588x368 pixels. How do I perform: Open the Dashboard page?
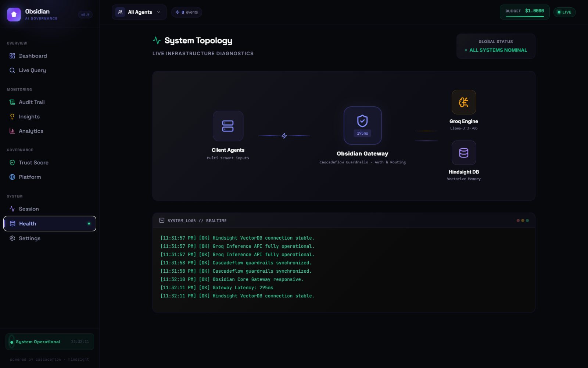tap(50, 56)
